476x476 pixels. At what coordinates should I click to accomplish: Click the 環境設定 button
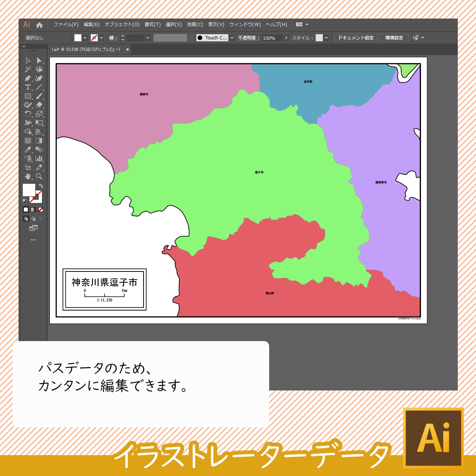coord(394,38)
